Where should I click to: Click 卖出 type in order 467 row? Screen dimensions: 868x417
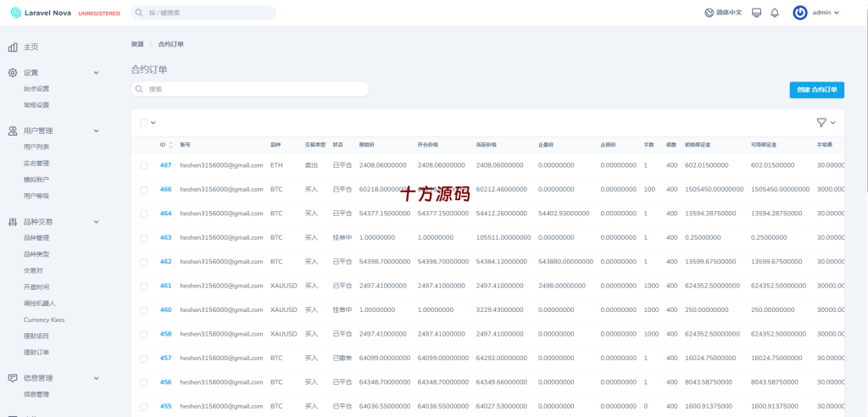[312, 165]
